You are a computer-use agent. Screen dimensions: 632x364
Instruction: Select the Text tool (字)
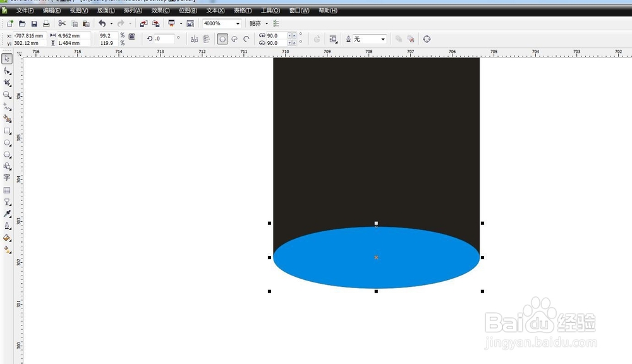point(7,178)
